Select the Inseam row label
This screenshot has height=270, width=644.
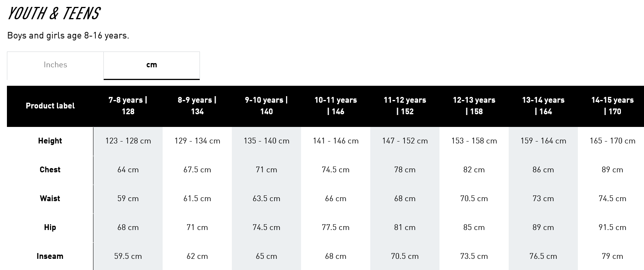[x=50, y=256]
